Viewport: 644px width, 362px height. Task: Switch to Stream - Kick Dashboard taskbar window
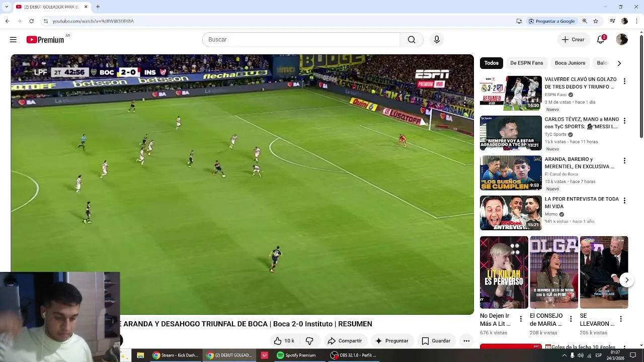[x=175, y=355]
